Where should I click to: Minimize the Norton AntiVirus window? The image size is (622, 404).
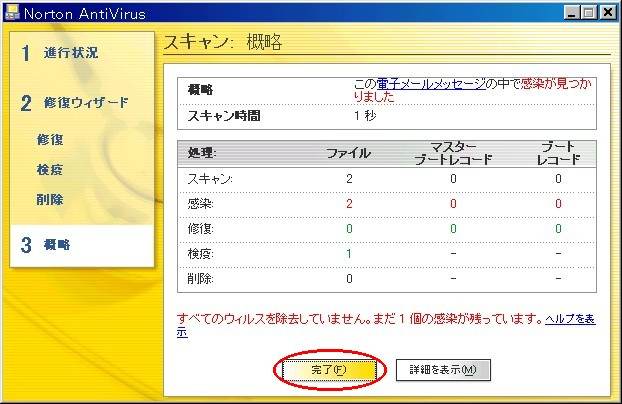pos(571,13)
